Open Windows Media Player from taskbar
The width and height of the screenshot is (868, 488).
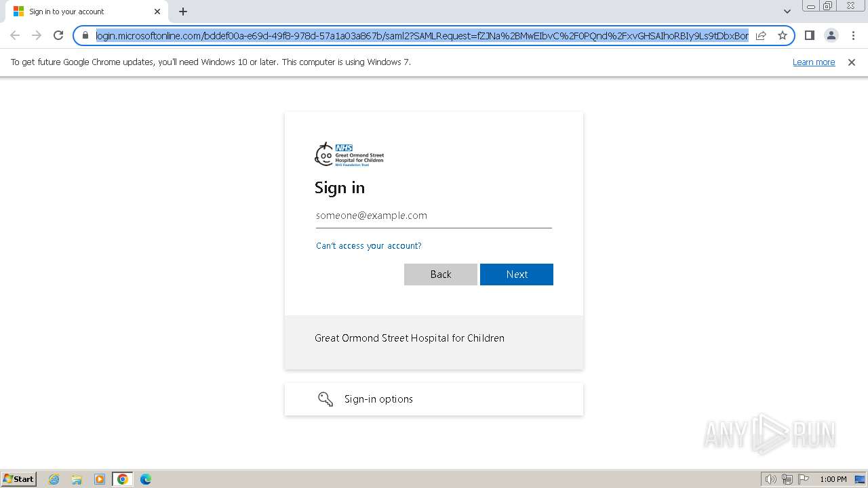point(100,479)
